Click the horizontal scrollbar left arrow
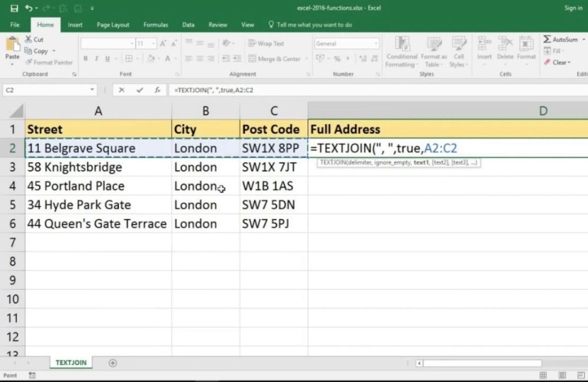Screen dimensions: 588x382 click(419, 363)
